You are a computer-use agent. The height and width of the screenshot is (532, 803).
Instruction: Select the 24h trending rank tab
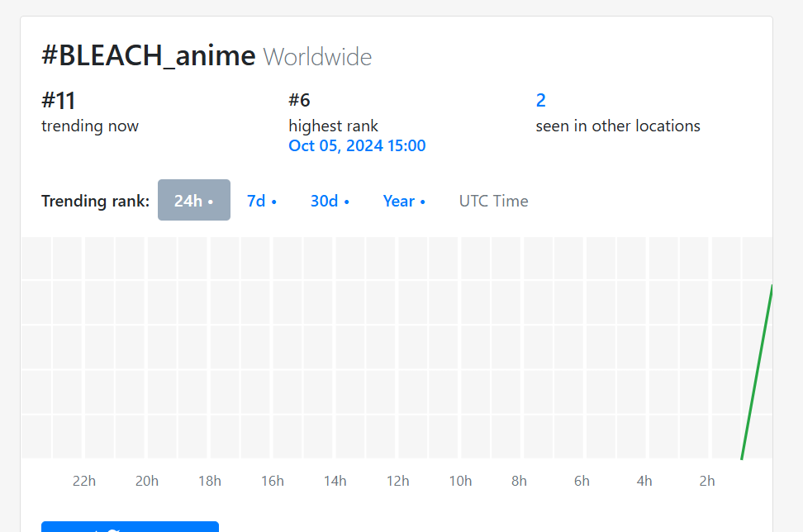[193, 200]
